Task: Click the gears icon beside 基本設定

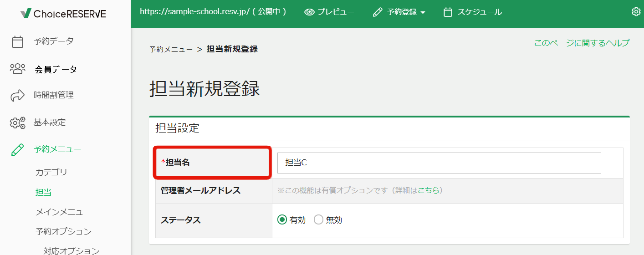Action: 17,122
